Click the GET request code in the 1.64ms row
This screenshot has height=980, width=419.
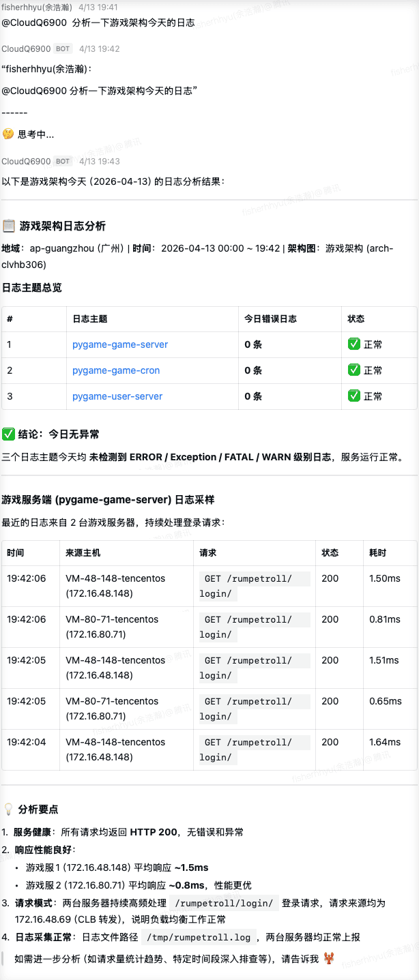[x=255, y=749]
